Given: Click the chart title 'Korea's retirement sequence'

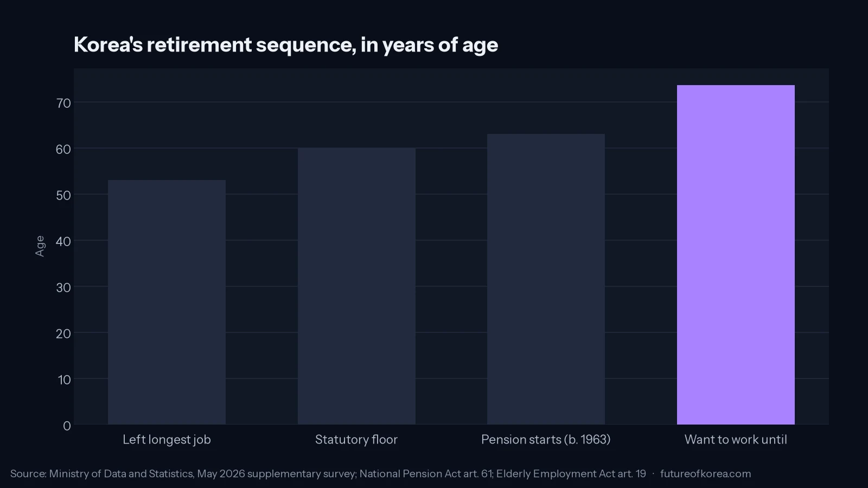Looking at the screenshot, I should point(286,44).
